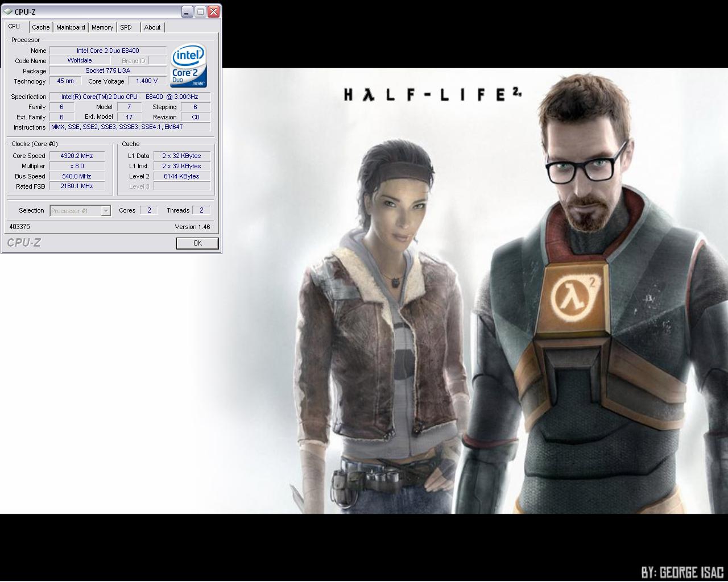
Task: Click the Intel Core 2 Duo logo
Action: click(x=189, y=66)
